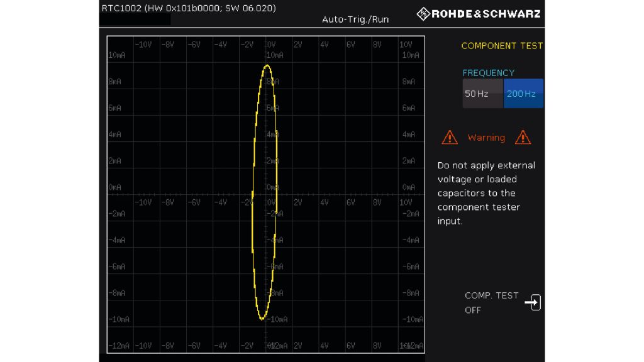Click the external voltage warning message
The width and height of the screenshot is (644, 362).
(x=486, y=193)
